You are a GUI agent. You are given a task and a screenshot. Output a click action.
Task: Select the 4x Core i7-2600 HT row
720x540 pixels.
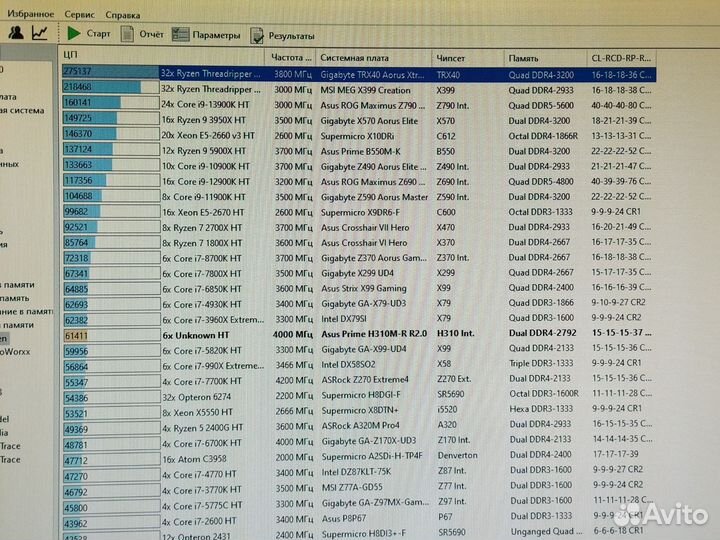(359, 520)
